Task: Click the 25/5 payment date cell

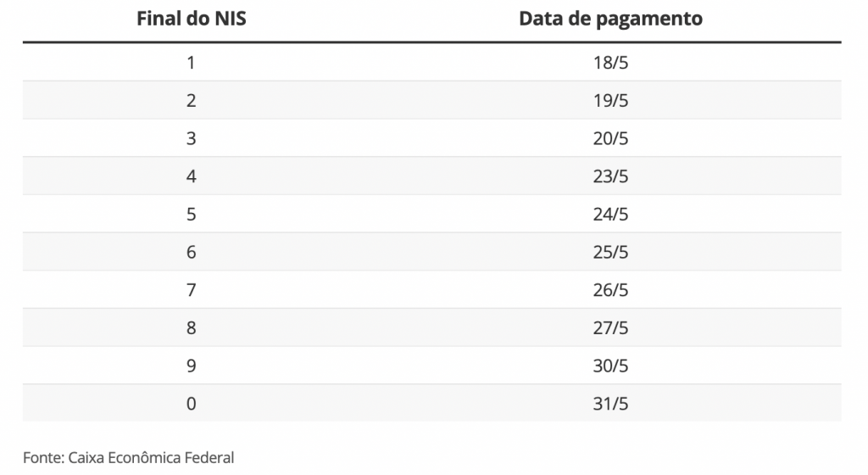Action: click(610, 252)
